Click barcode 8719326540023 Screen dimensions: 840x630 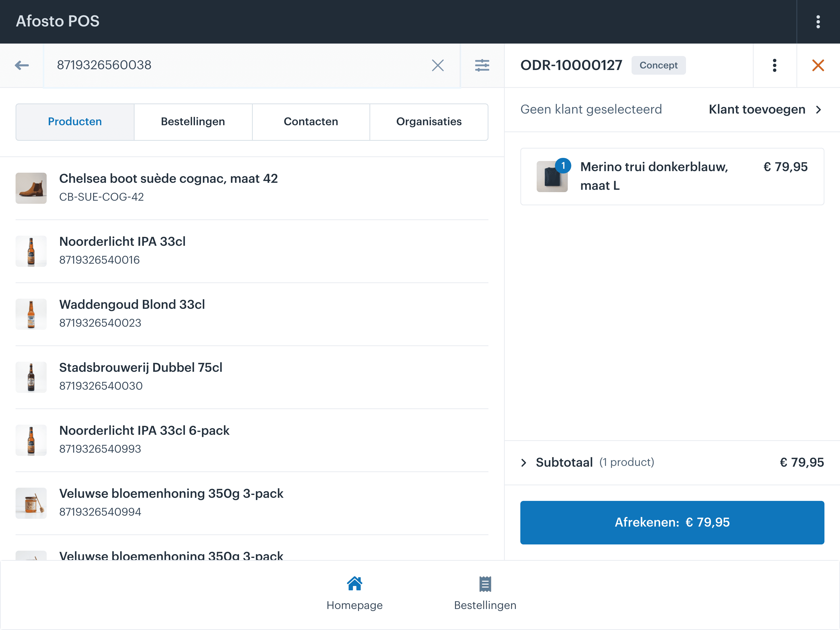pyautogui.click(x=100, y=323)
